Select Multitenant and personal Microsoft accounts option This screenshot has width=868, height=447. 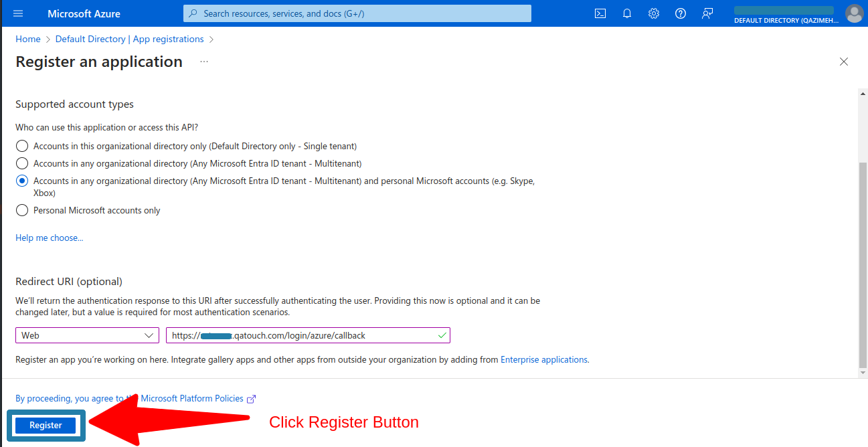[x=22, y=181]
